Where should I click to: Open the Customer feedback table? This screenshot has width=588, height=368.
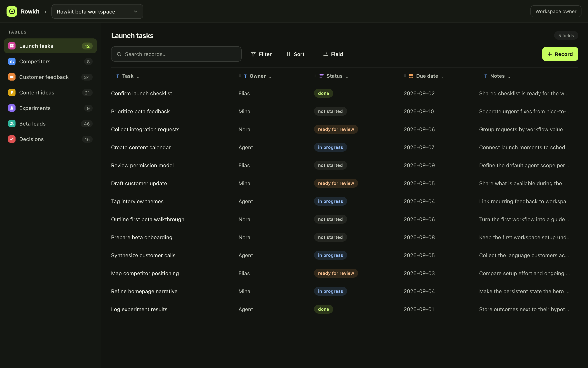[50, 77]
